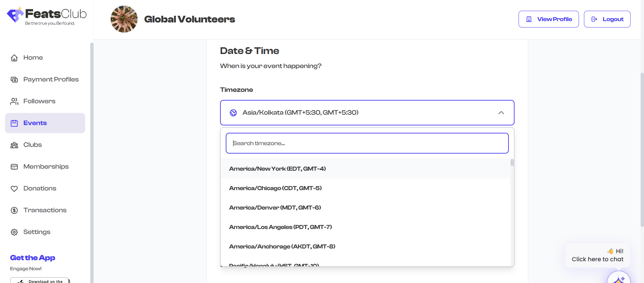Screen dimensions: 644x283
Task: Click the Clubs group icon
Action: pyautogui.click(x=14, y=145)
